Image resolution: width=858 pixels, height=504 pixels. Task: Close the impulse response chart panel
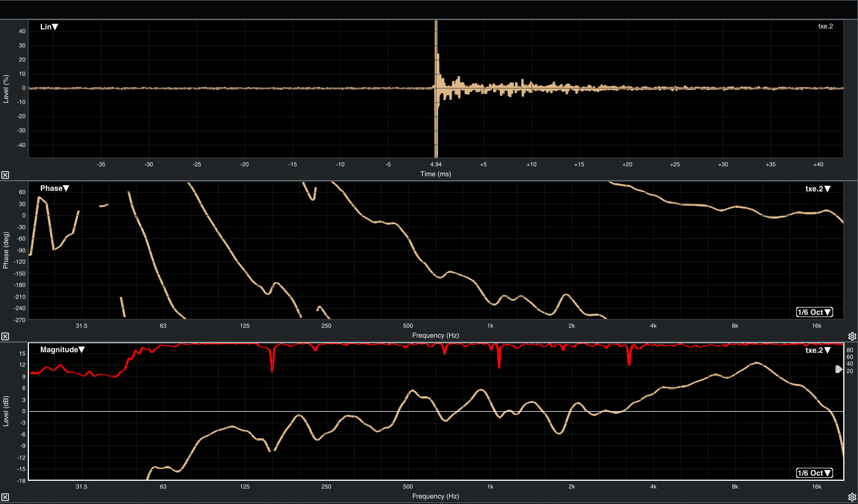click(x=5, y=175)
